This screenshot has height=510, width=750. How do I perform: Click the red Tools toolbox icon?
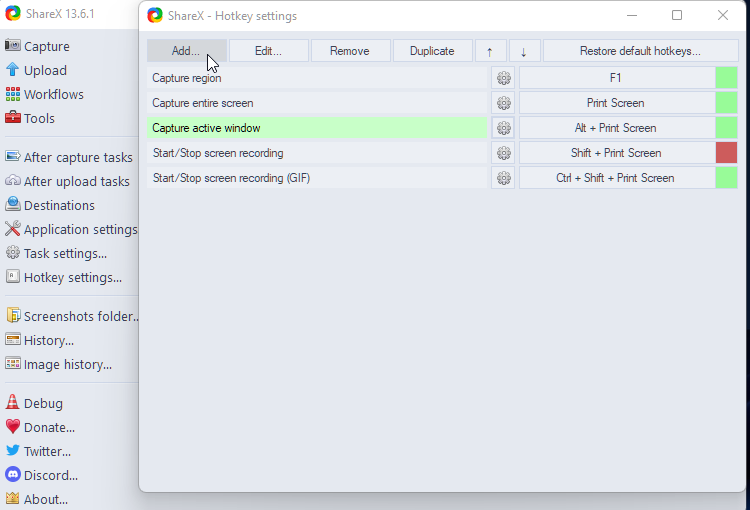tap(12, 117)
